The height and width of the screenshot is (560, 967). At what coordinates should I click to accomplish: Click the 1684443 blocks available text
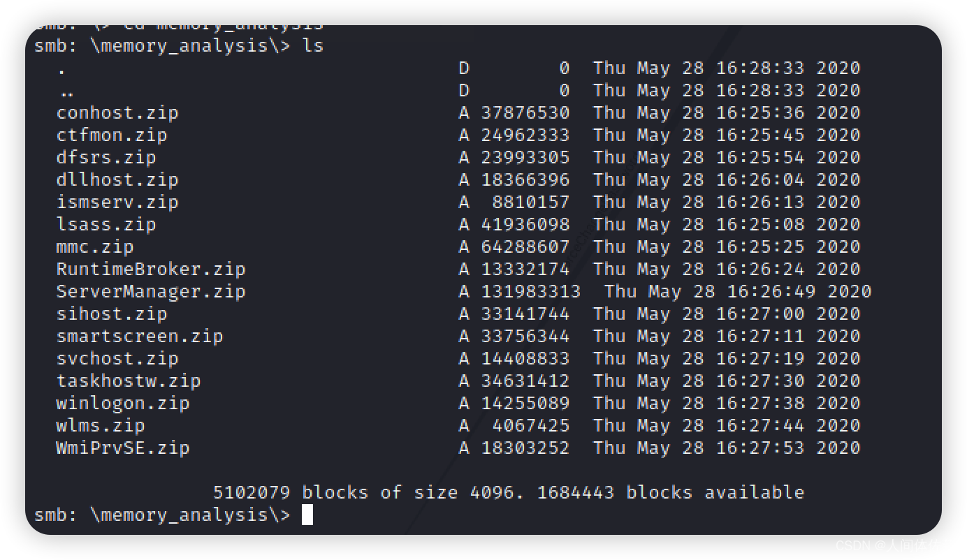tap(671, 492)
